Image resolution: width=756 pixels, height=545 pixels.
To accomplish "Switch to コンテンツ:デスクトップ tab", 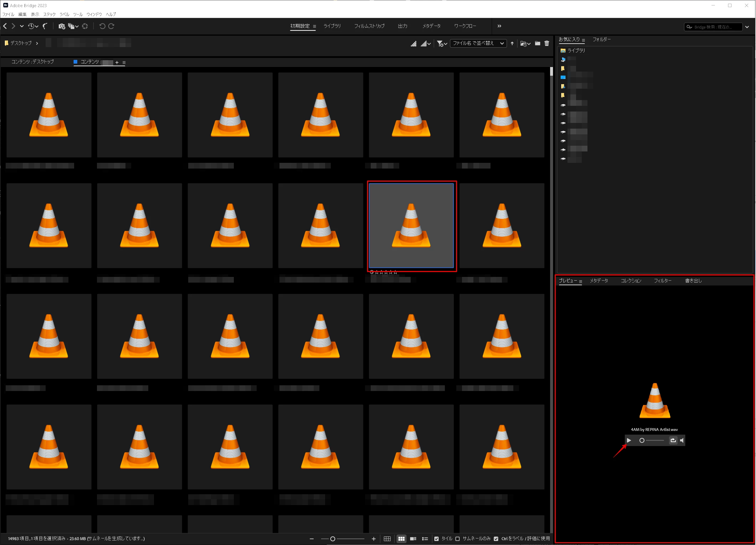I will tap(32, 62).
